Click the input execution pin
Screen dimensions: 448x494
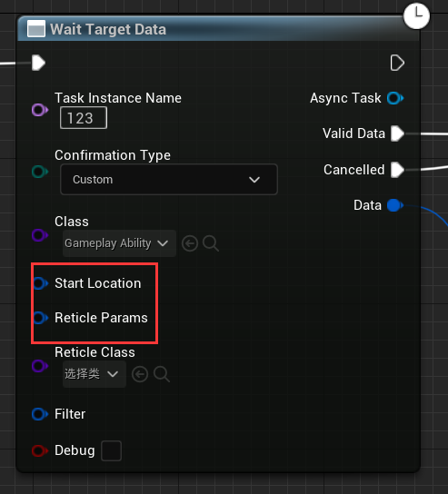click(x=38, y=63)
